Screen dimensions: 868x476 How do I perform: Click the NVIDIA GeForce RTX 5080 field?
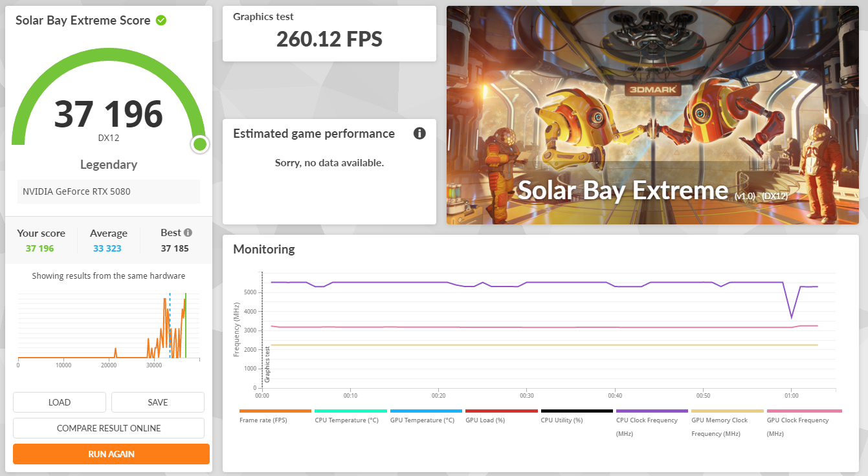coord(109,191)
